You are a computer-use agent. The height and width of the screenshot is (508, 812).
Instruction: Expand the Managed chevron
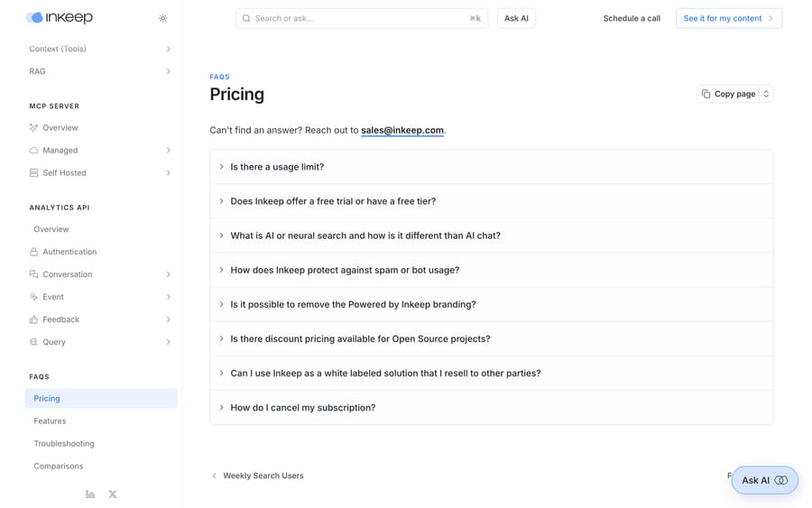pos(169,150)
